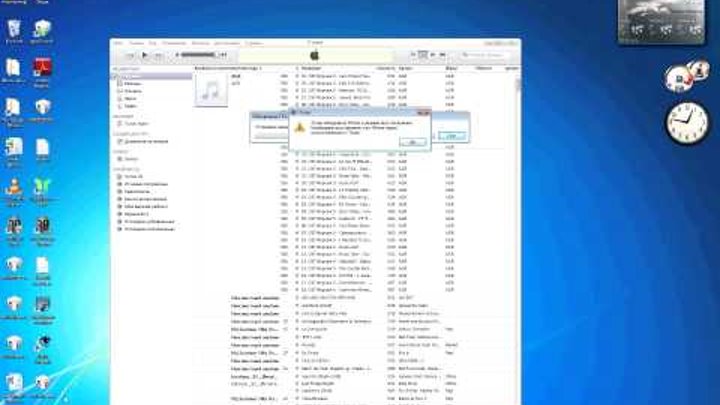720x405 pixels.
Task: Click OK in the warning dialog
Action: point(412,142)
